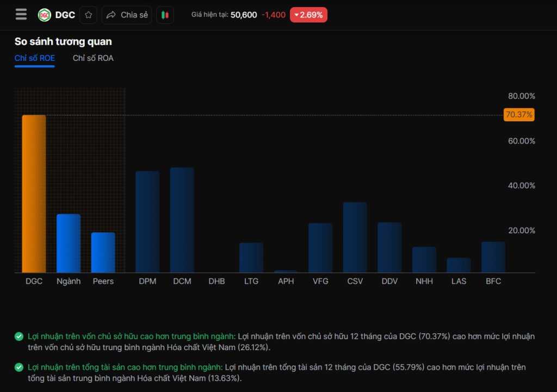Select the Peers bar in chart

[x=103, y=252]
